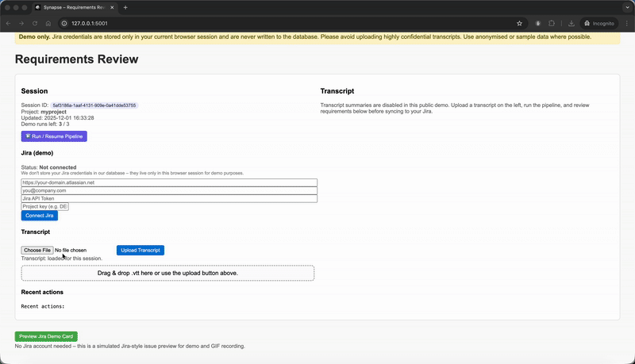Click the site info icon in address bar
Image resolution: width=635 pixels, height=364 pixels.
coord(64,24)
